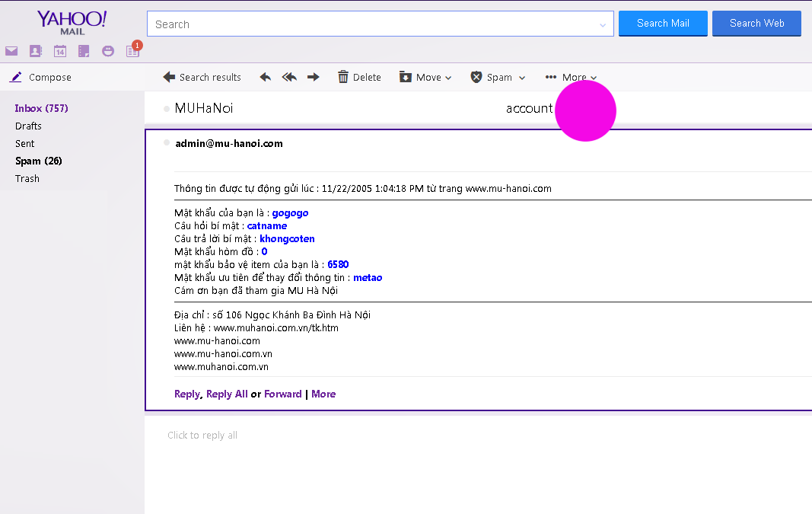Click sender admin@mu-hanoi.com
The height and width of the screenshot is (514, 812).
click(229, 143)
